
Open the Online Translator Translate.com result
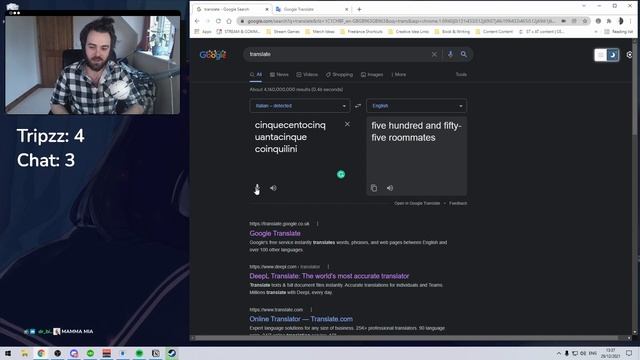point(301,319)
